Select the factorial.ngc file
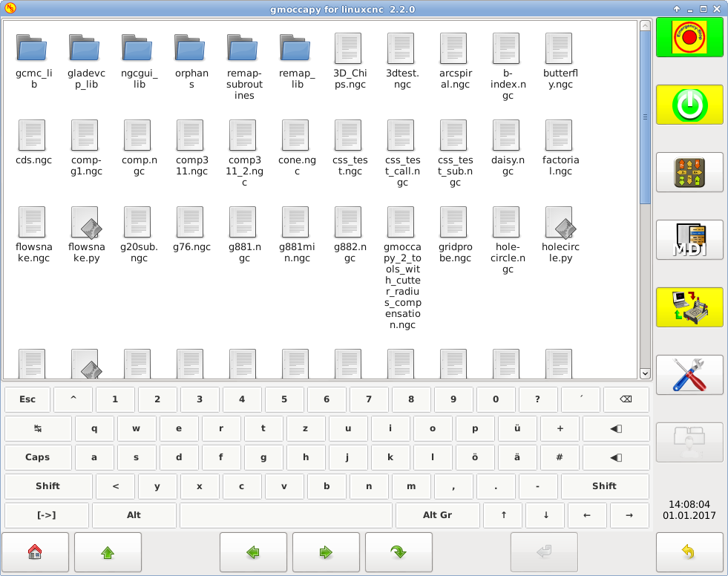Image resolution: width=728 pixels, height=576 pixels. click(x=560, y=147)
